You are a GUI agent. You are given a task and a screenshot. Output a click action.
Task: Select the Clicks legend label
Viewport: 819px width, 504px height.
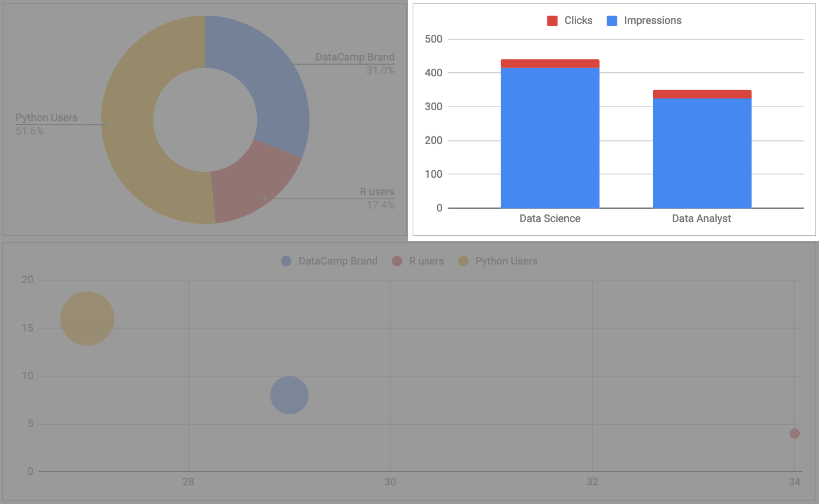tap(578, 20)
